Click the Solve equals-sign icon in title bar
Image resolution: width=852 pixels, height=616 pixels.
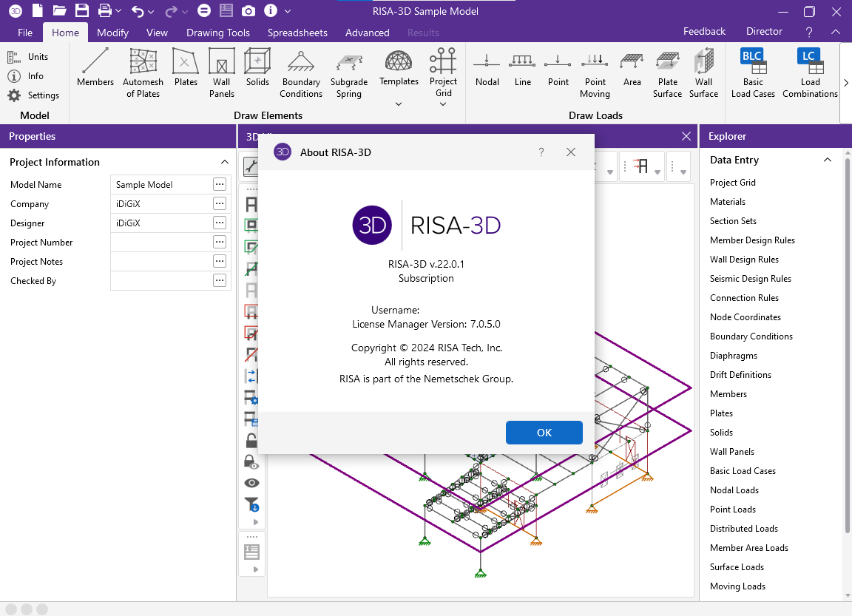[204, 11]
